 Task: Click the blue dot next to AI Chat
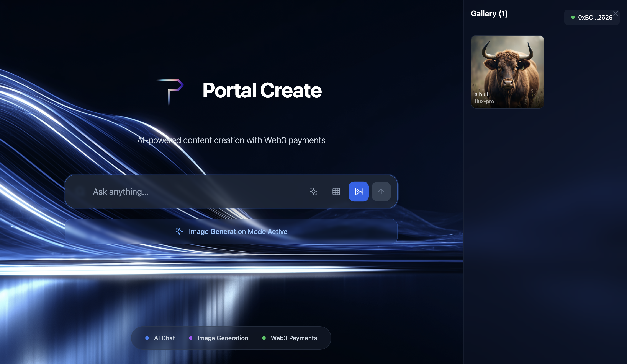click(x=147, y=338)
